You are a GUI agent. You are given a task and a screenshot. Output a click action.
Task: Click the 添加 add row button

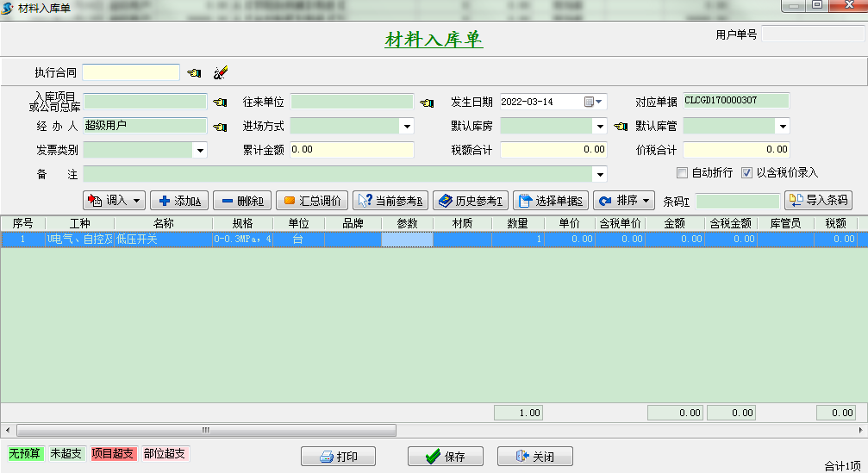[x=178, y=201]
